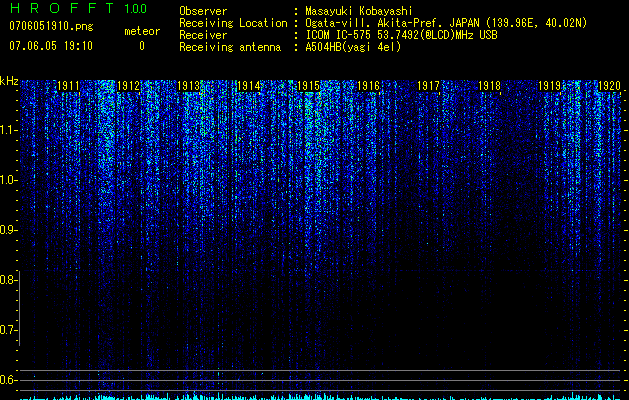Click the 1913 time marker
Screen dimensions: 629x400
(x=189, y=86)
